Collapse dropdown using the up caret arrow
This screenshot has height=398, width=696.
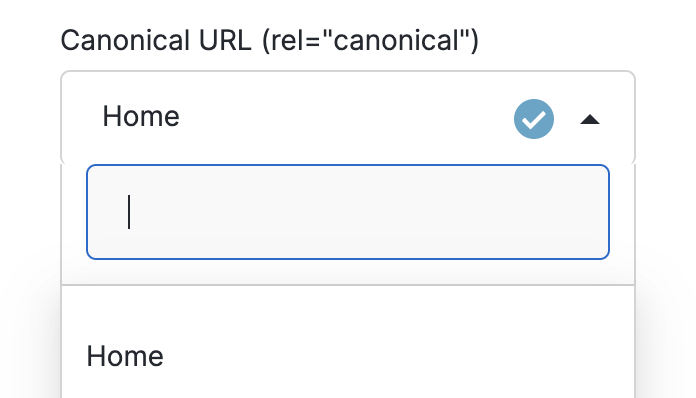tap(590, 119)
